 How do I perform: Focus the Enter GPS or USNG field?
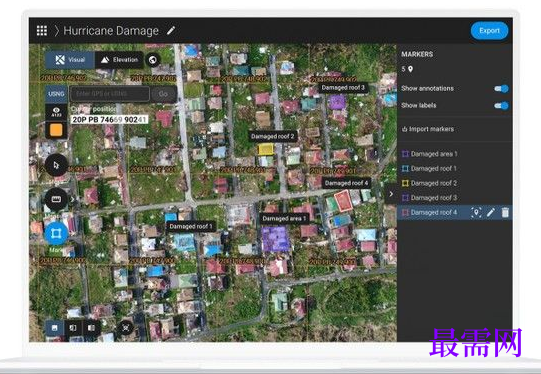[110, 94]
